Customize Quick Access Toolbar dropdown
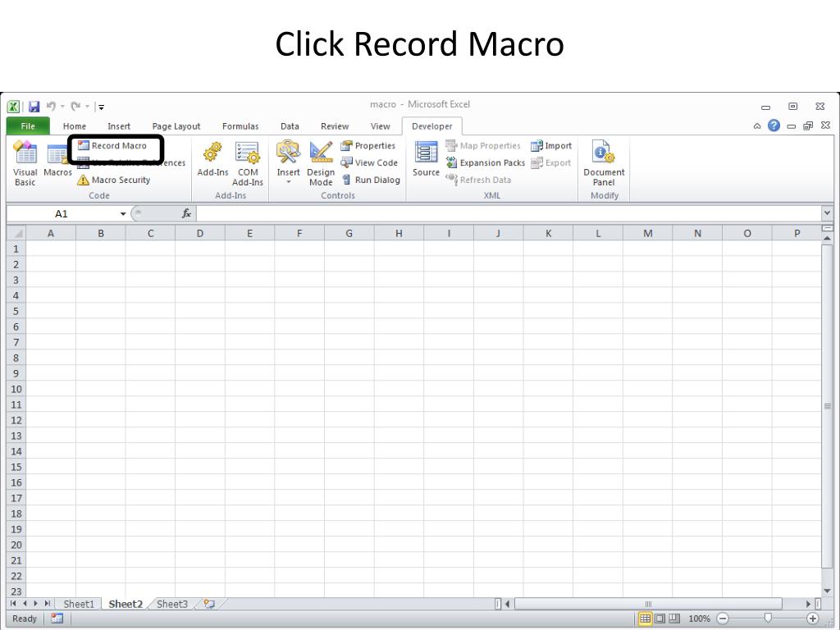The image size is (840, 630). 101,107
